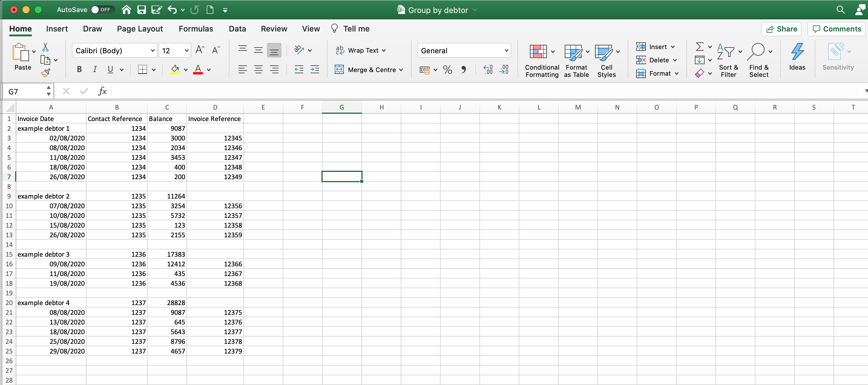
Task: Switch to the Formulas tab
Action: coord(196,29)
